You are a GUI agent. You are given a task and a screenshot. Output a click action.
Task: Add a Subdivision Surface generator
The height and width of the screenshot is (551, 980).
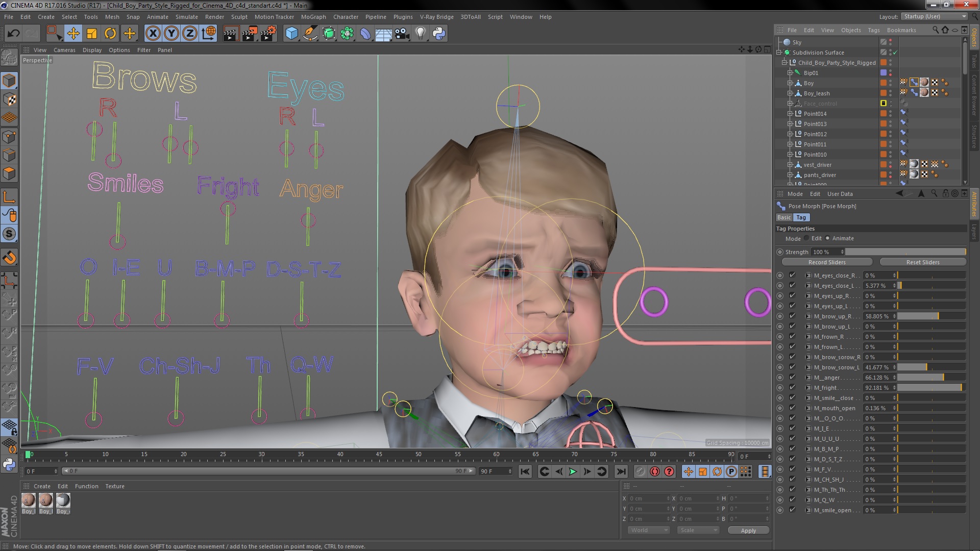pos(329,34)
